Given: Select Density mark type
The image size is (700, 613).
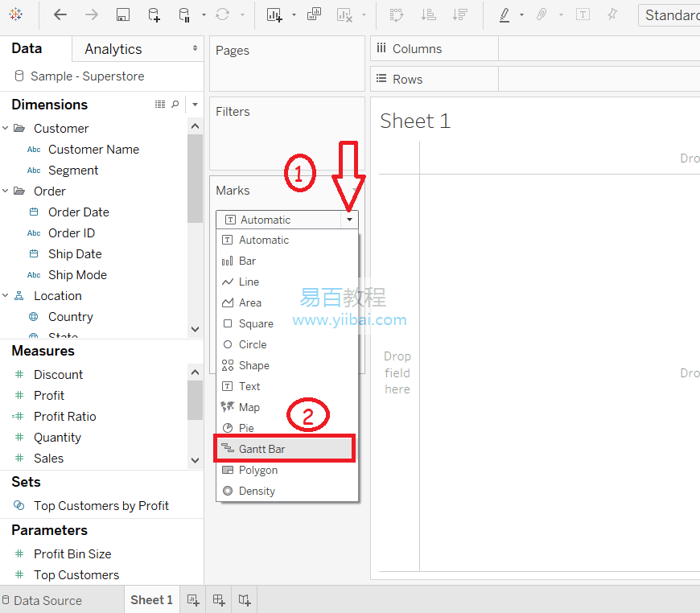Looking at the screenshot, I should [x=287, y=491].
